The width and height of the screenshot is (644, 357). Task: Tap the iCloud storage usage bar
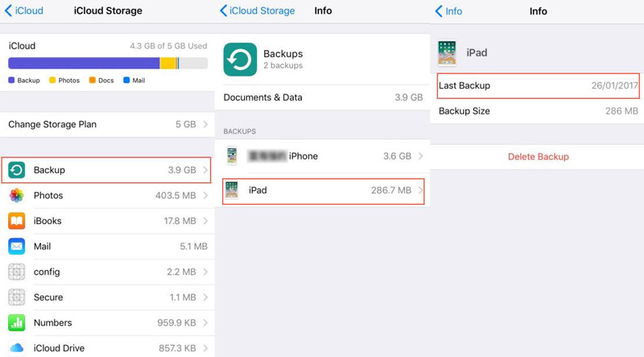tap(107, 64)
